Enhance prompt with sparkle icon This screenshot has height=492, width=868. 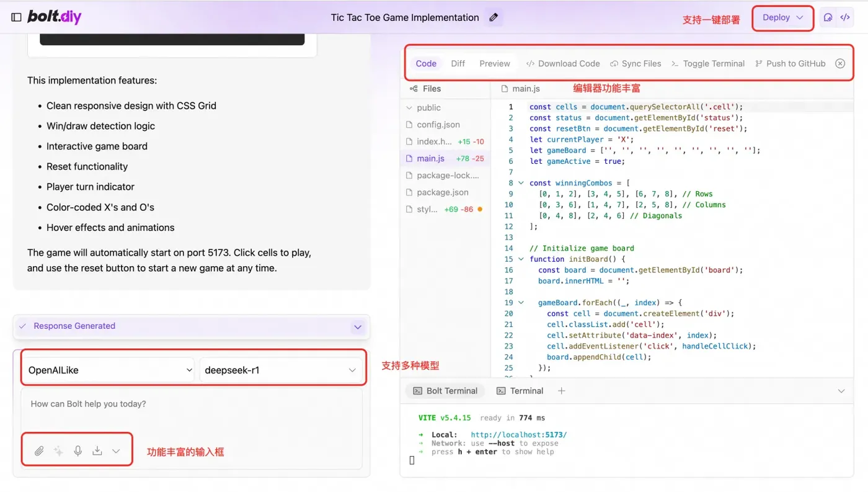[x=58, y=451]
